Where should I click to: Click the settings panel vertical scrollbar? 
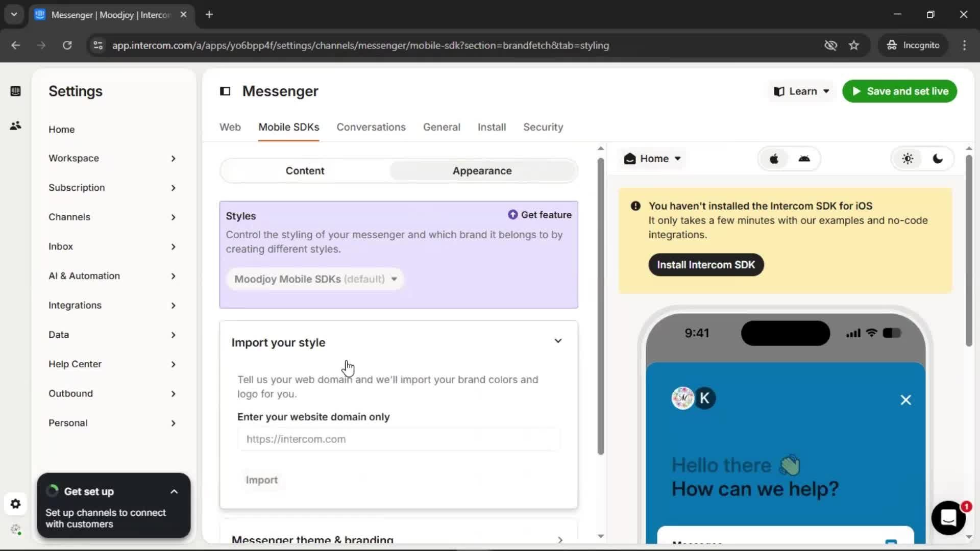click(x=601, y=306)
